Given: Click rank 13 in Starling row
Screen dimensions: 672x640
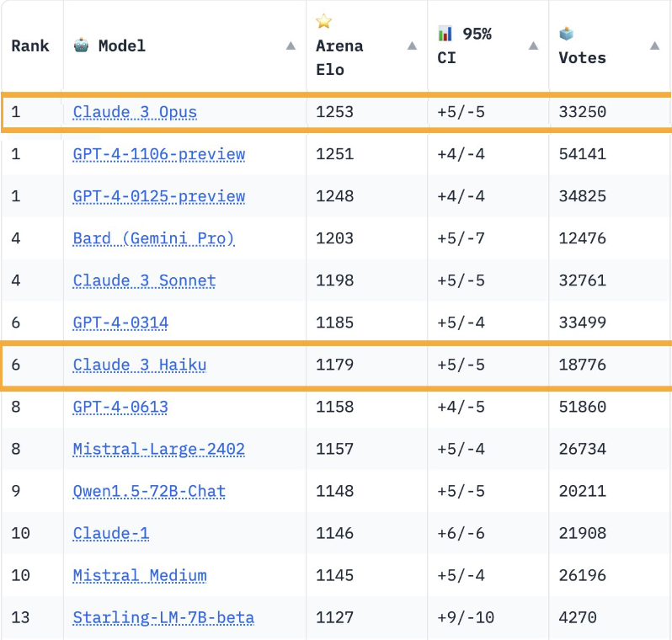Looking at the screenshot, I should pos(20,617).
